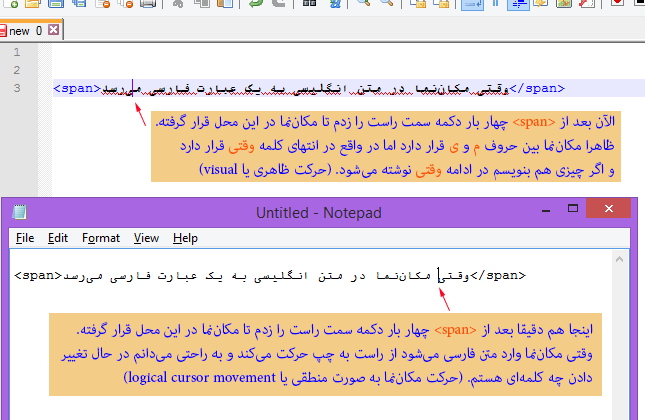
Task: Click the Print icon in the toolbar
Action: point(148,3)
